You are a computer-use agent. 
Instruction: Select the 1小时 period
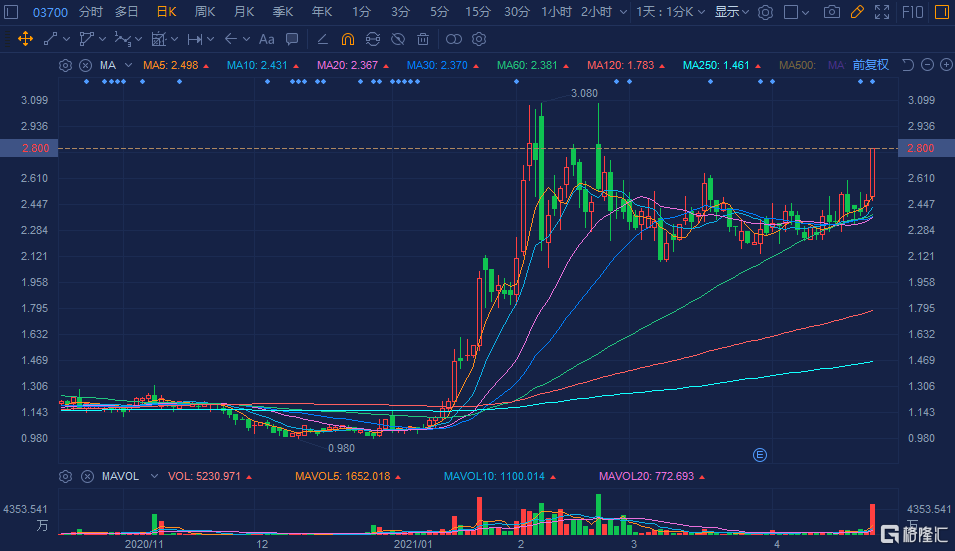tap(556, 12)
